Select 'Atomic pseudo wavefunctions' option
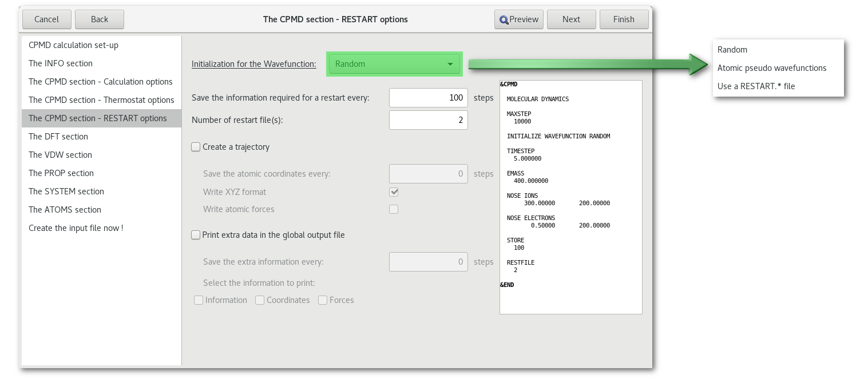Screen dimensions: 868x379 (x=771, y=68)
